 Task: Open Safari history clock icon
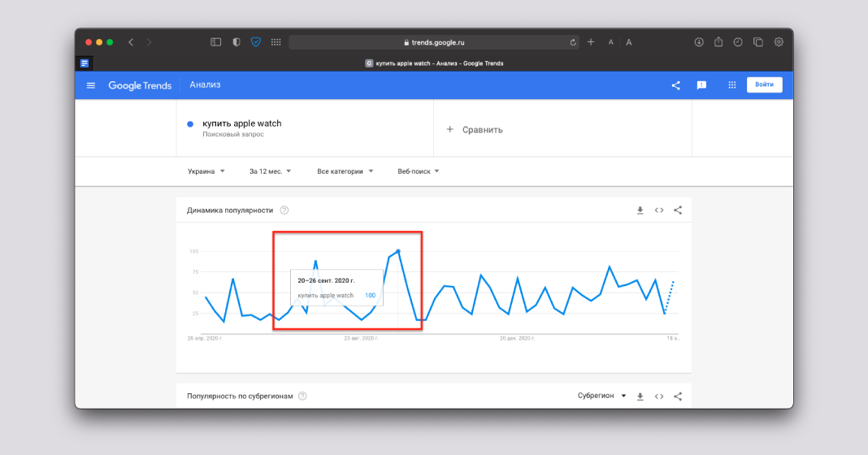tap(738, 42)
